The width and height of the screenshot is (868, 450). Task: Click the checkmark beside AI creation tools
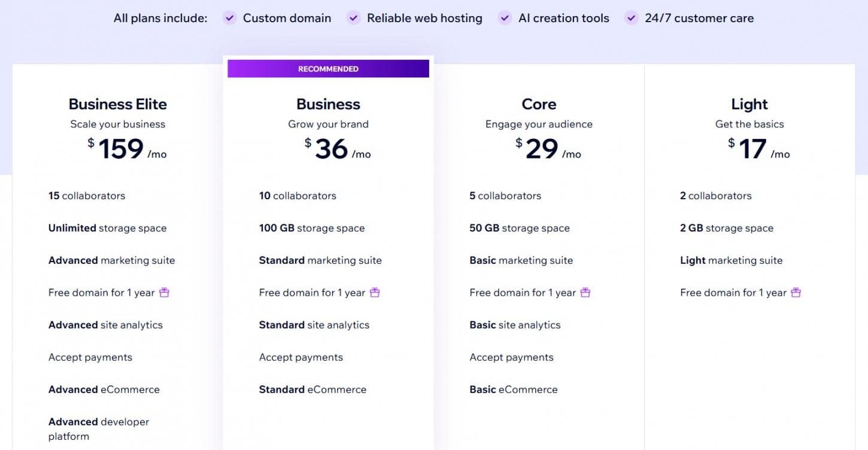tap(505, 18)
